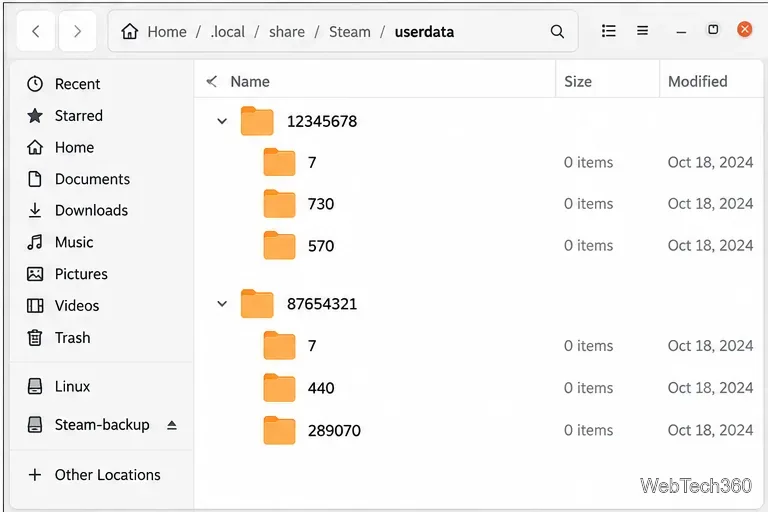This screenshot has height=512, width=768.
Task: Click the Trash bin icon
Action: (35, 338)
